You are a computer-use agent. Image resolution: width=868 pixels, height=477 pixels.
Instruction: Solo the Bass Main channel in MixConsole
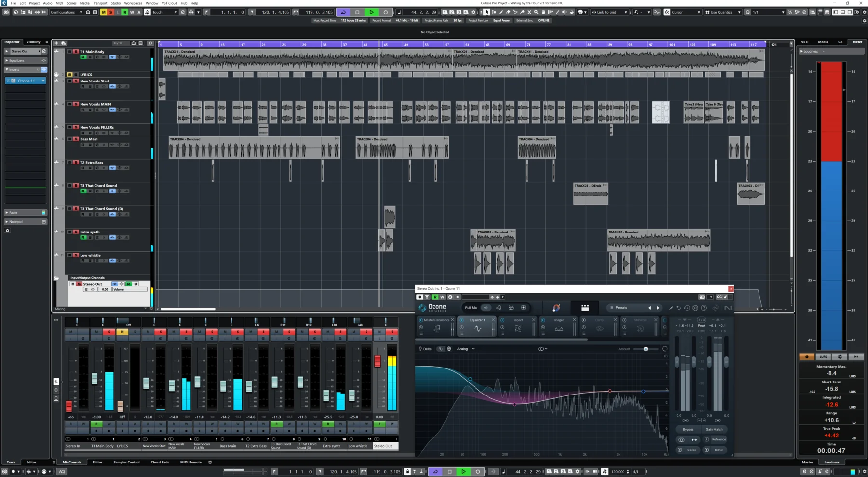pyautogui.click(x=238, y=332)
